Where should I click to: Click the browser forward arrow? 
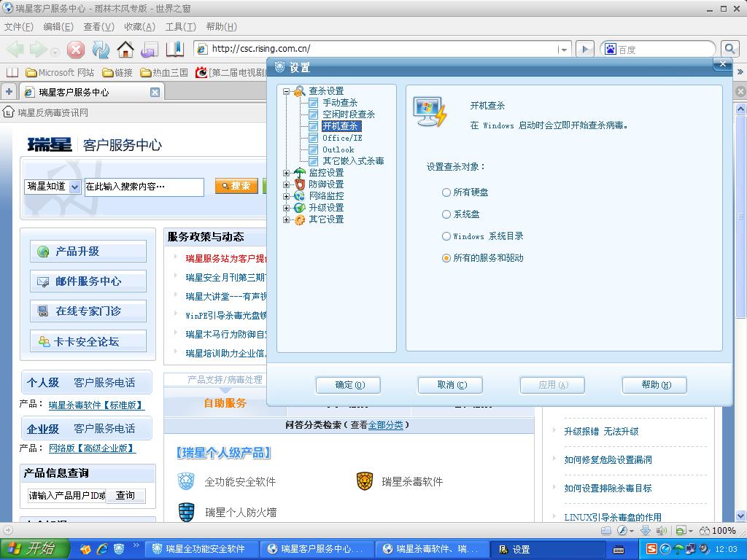(39, 49)
